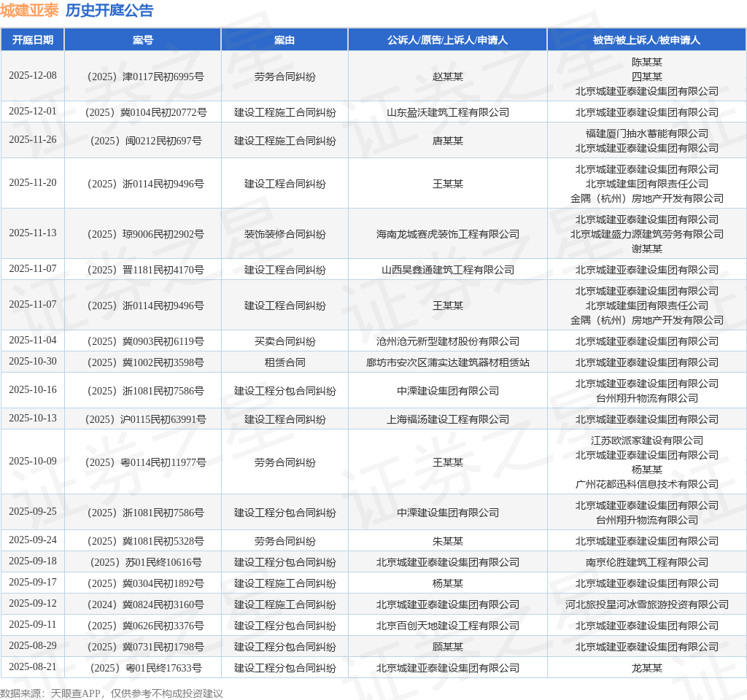Click defendant 杨某某 in 2025-10-09 row
747x700 pixels.
646,470
